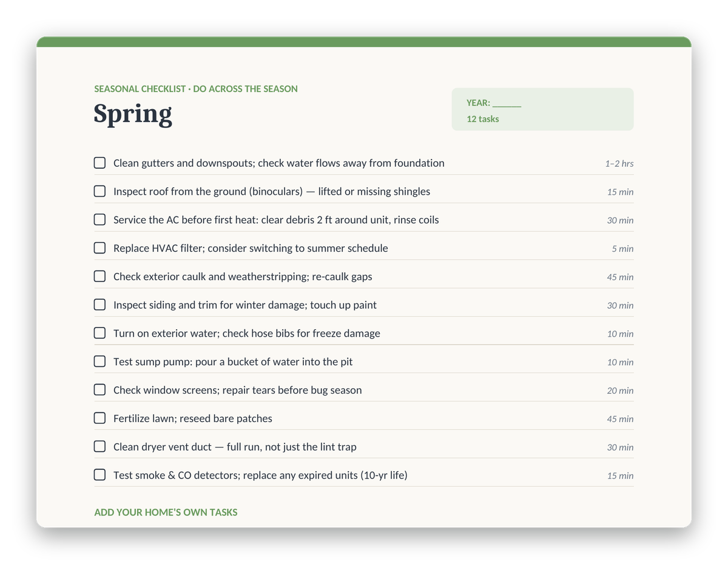The height and width of the screenshot is (564, 728).
Task: Click Add Your Home's Own Tasks heading
Action: (x=166, y=512)
